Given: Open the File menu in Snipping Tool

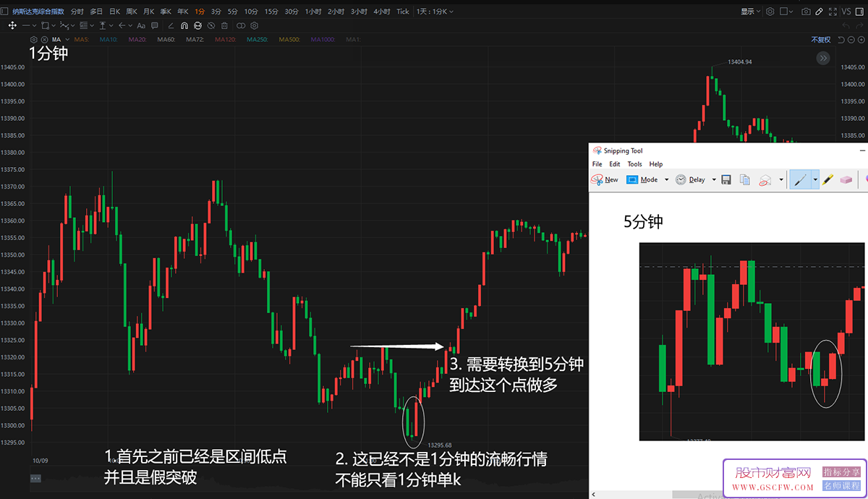Looking at the screenshot, I should (597, 164).
